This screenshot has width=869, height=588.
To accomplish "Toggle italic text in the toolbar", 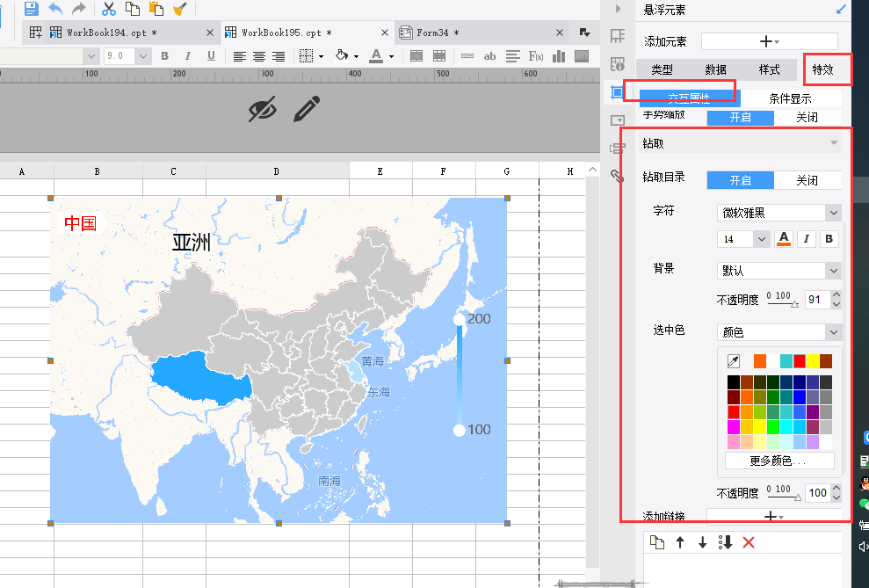I will [x=188, y=56].
